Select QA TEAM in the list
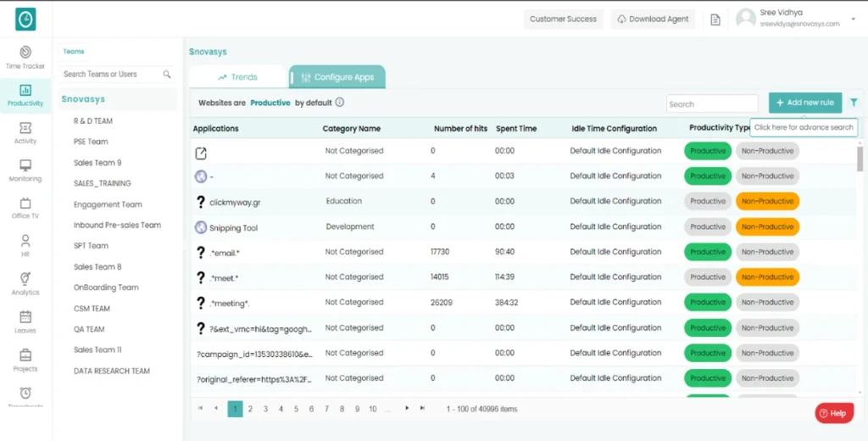 [89, 329]
